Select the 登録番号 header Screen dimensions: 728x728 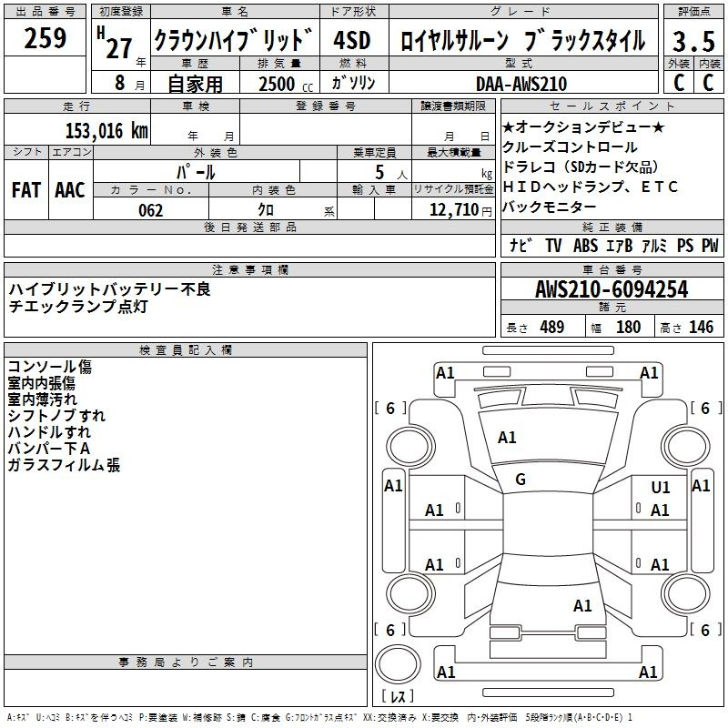pos(326,106)
